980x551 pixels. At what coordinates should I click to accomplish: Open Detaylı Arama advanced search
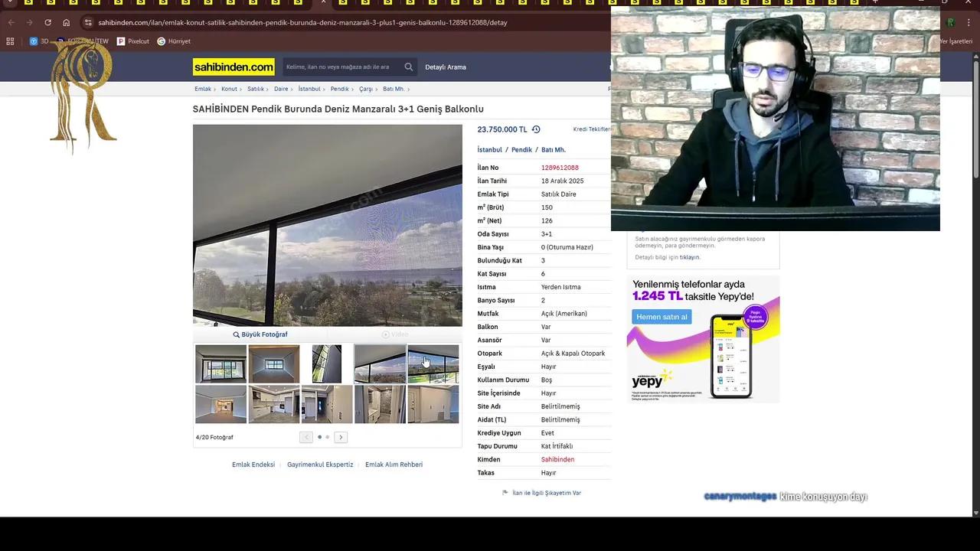click(446, 67)
